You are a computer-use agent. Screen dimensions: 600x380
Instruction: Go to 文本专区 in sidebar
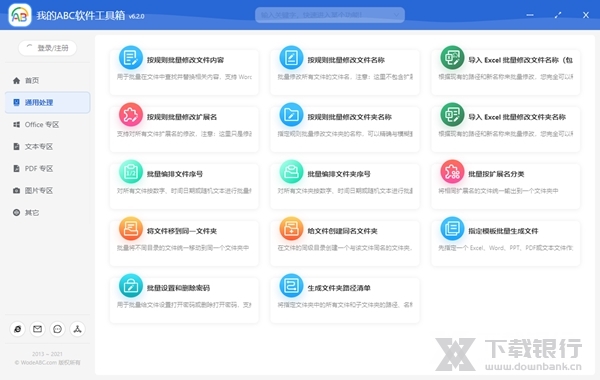tap(47, 147)
